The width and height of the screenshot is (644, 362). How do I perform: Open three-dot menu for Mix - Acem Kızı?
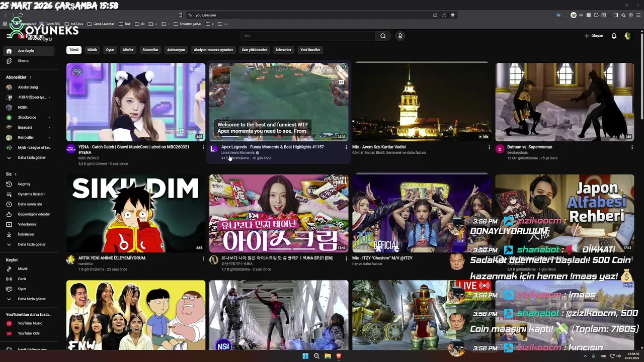click(489, 147)
